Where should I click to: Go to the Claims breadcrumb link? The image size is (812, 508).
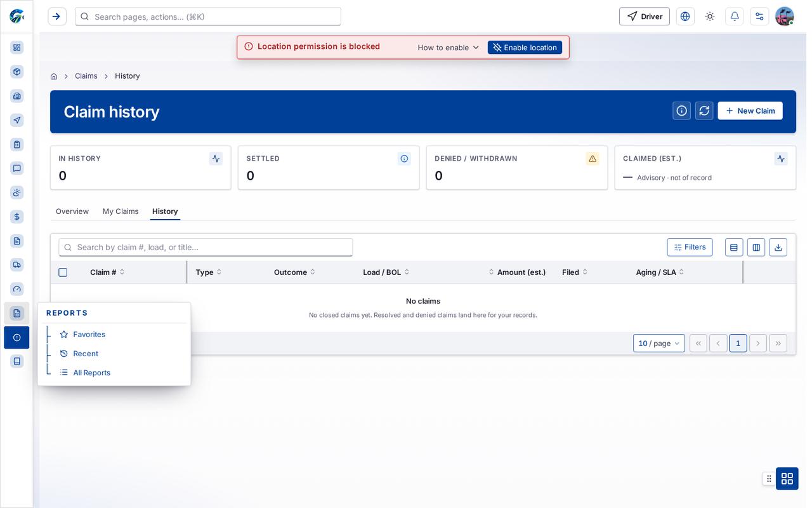coord(86,76)
